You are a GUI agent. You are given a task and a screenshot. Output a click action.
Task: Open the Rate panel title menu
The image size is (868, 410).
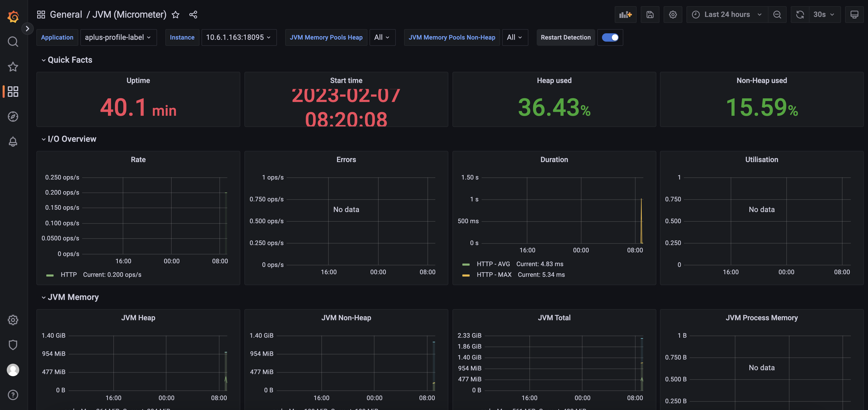pyautogui.click(x=138, y=160)
